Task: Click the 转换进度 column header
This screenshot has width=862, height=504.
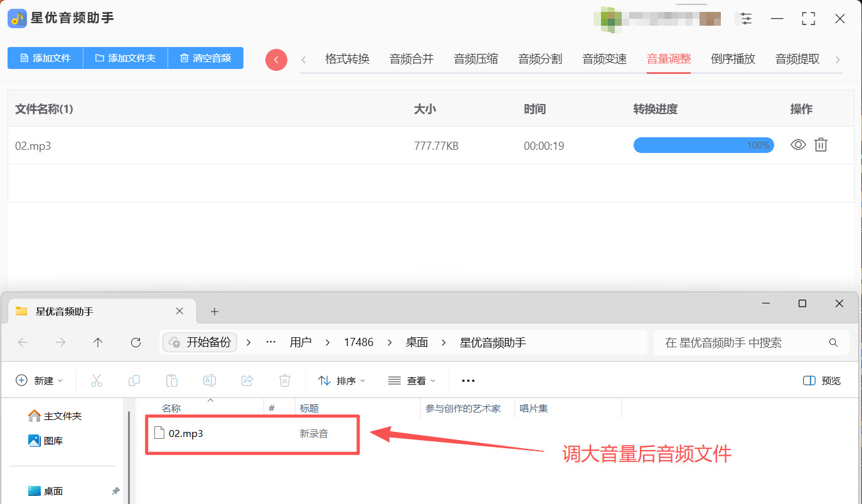Action: point(656,109)
